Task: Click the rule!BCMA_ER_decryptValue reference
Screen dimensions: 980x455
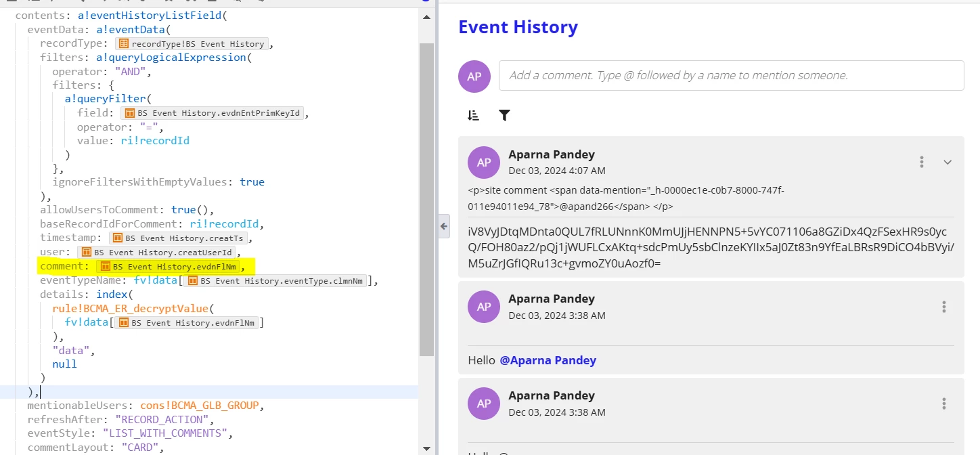Action: pyautogui.click(x=131, y=308)
